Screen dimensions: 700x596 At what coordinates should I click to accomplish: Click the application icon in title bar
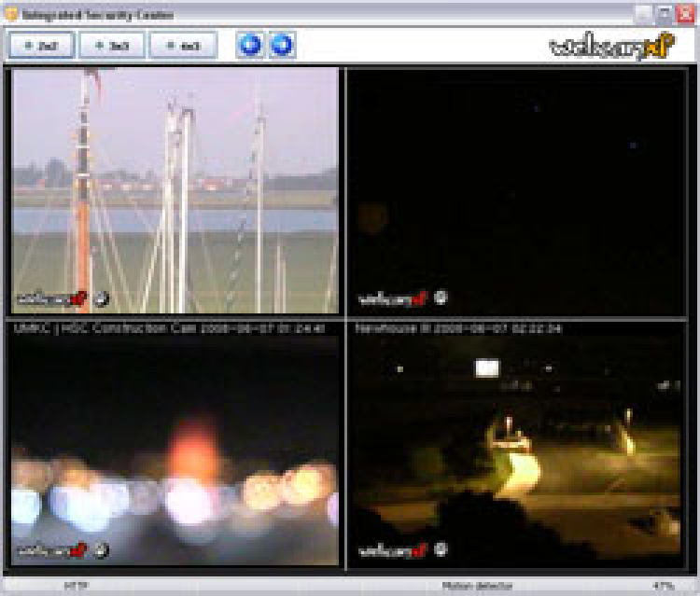(x=12, y=14)
